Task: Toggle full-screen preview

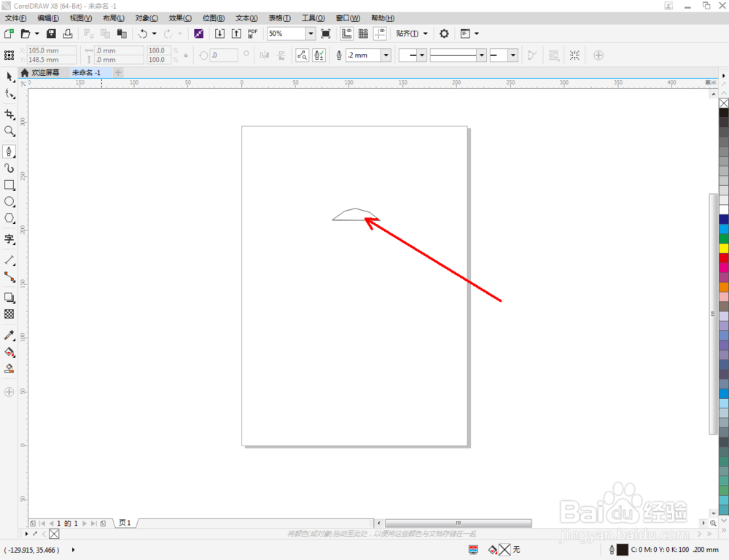Action: pos(326,34)
